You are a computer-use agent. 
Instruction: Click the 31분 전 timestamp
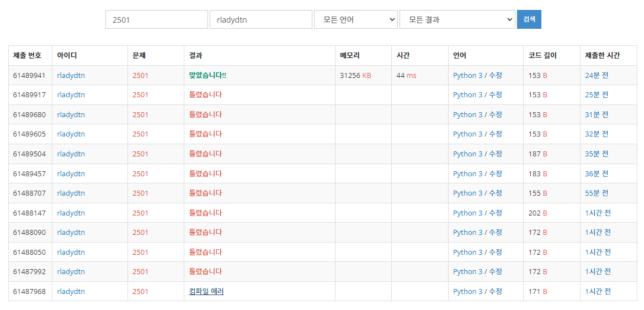(x=597, y=115)
